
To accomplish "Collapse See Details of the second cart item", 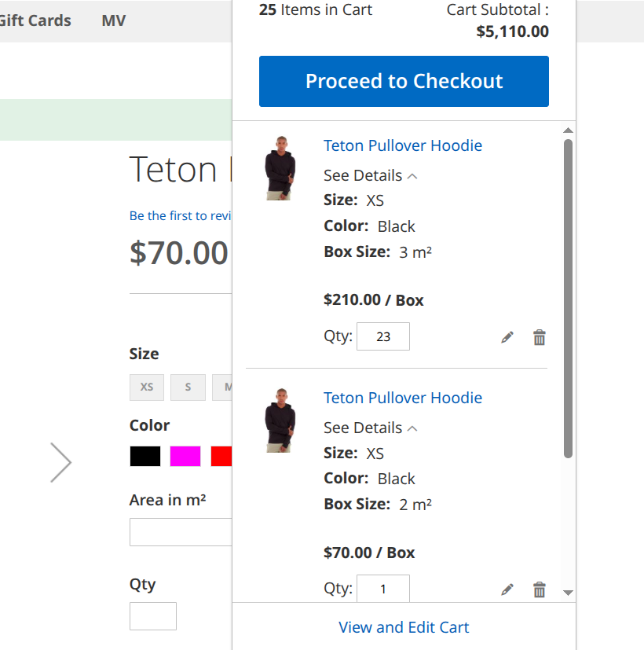I will tap(370, 428).
